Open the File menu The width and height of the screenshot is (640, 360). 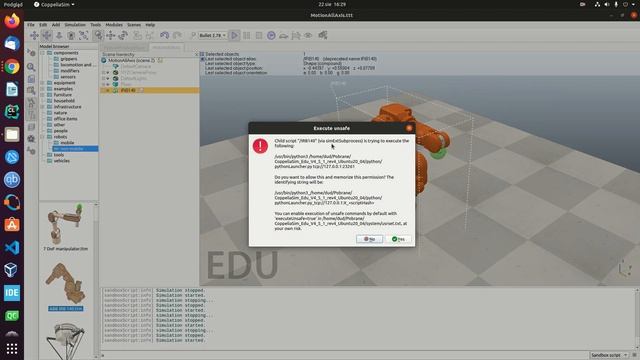click(31, 25)
